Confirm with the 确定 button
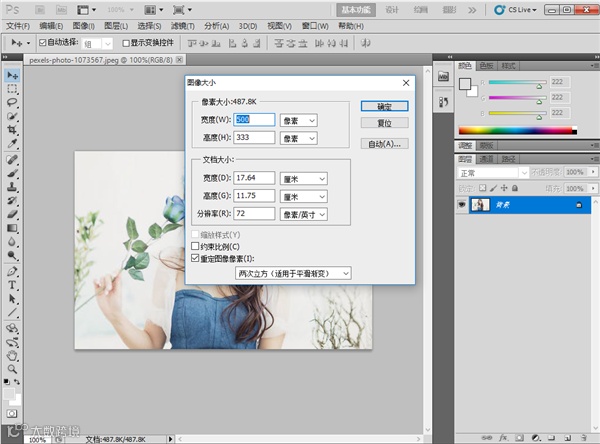The image size is (600, 444). [385, 106]
